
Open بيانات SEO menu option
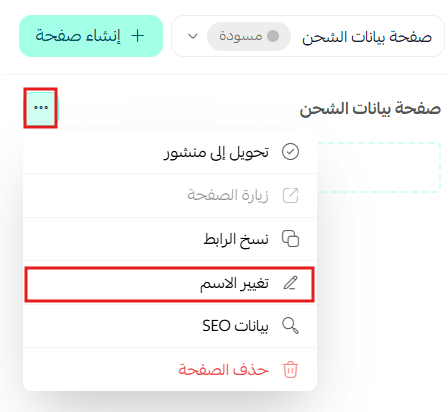pyautogui.click(x=170, y=326)
